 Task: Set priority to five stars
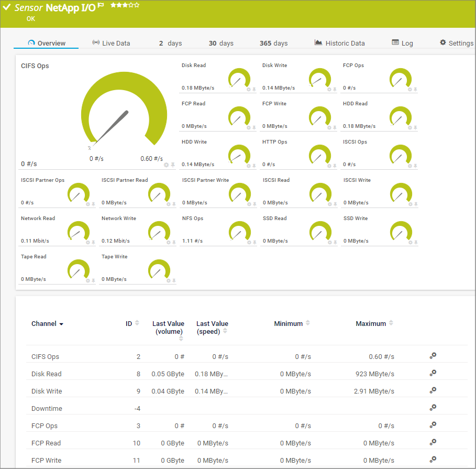tap(137, 5)
